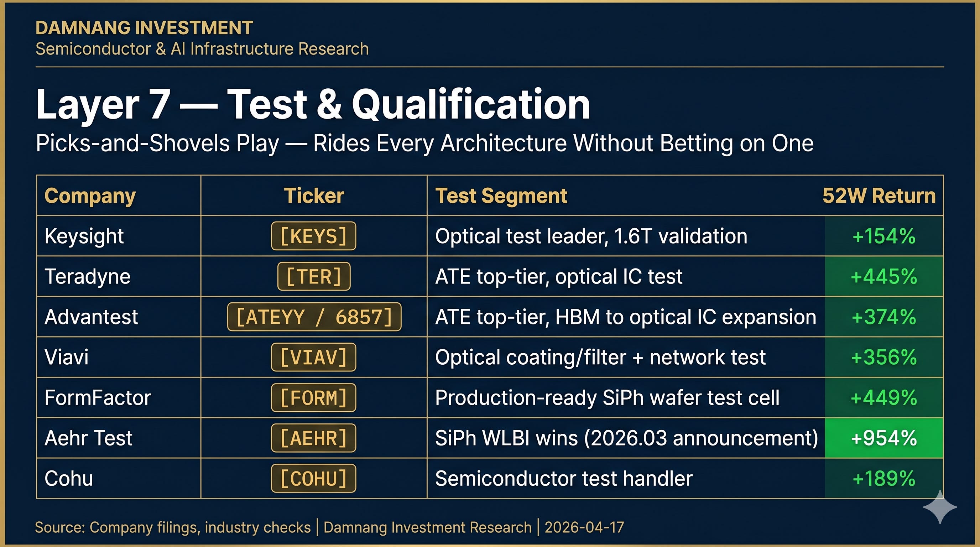This screenshot has width=980, height=547.
Task: Click the [VIAV] ticker badge
Action: (313, 357)
